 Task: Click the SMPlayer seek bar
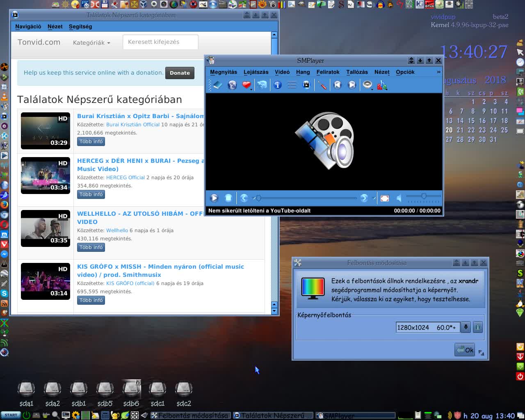pyautogui.click(x=306, y=198)
